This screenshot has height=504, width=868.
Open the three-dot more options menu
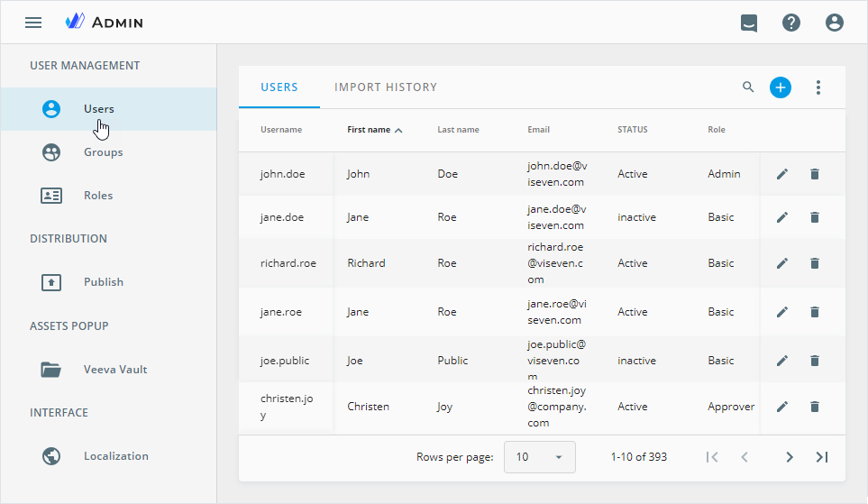point(818,87)
